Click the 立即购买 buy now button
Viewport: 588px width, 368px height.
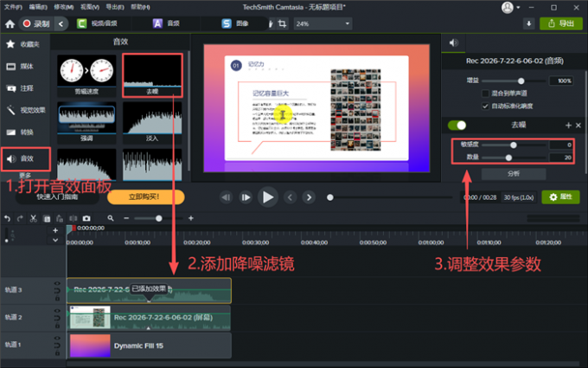[x=146, y=197]
